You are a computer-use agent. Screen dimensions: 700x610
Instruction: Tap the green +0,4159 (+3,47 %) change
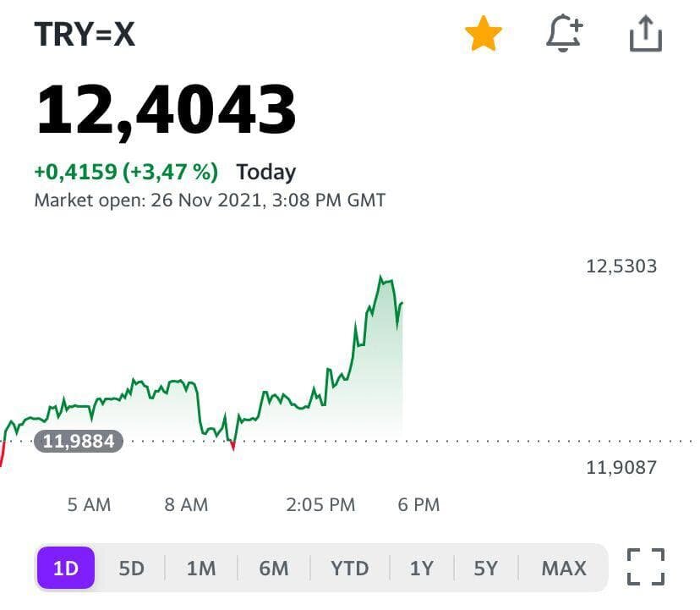pyautogui.click(x=126, y=173)
